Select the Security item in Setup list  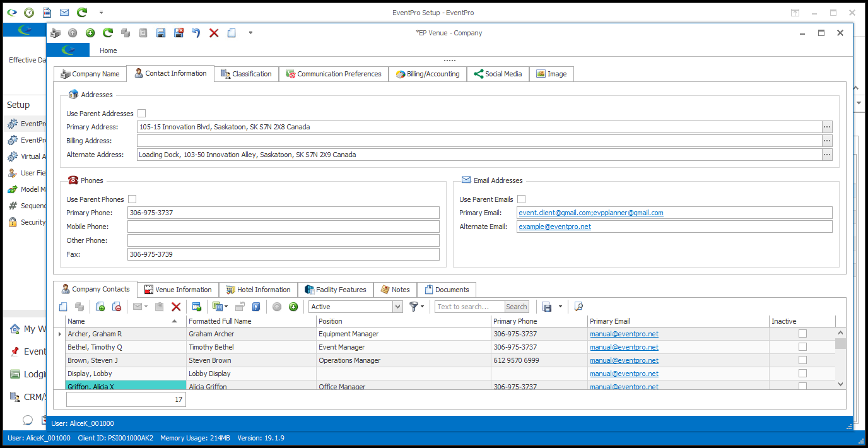(x=26, y=222)
